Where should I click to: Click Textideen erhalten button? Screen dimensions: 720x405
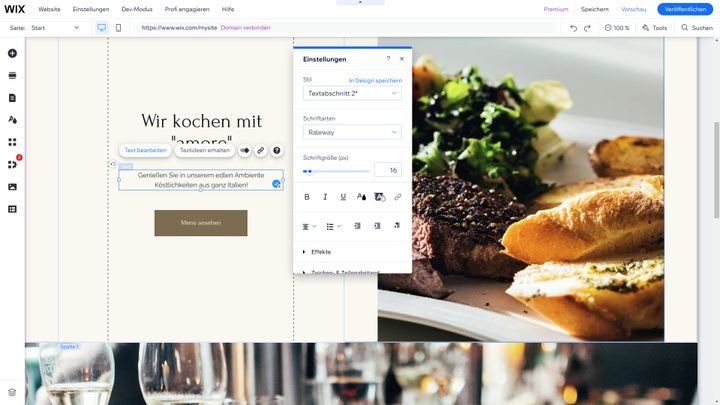(205, 151)
